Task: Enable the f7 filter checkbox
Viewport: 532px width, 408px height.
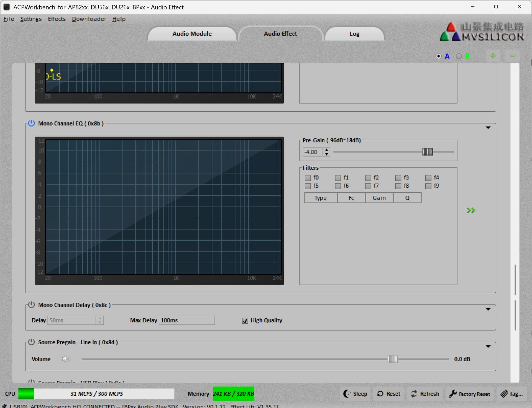Action: (x=368, y=186)
